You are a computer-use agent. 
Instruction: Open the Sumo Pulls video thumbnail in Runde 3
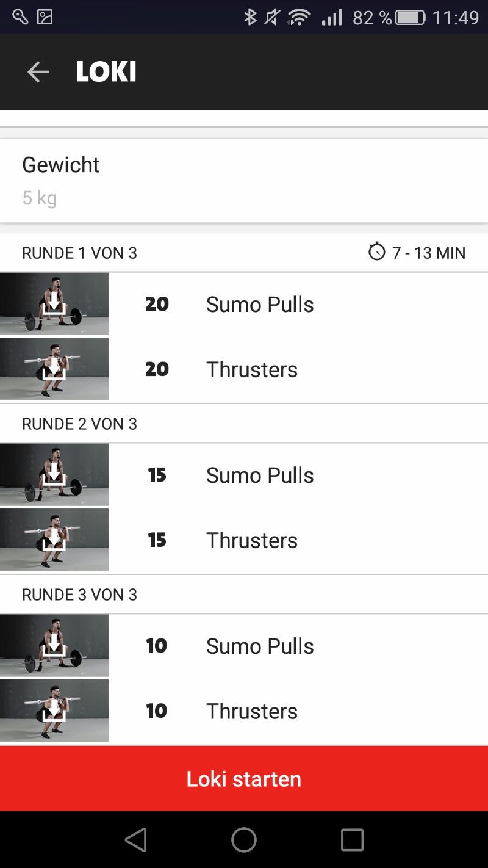(54, 645)
